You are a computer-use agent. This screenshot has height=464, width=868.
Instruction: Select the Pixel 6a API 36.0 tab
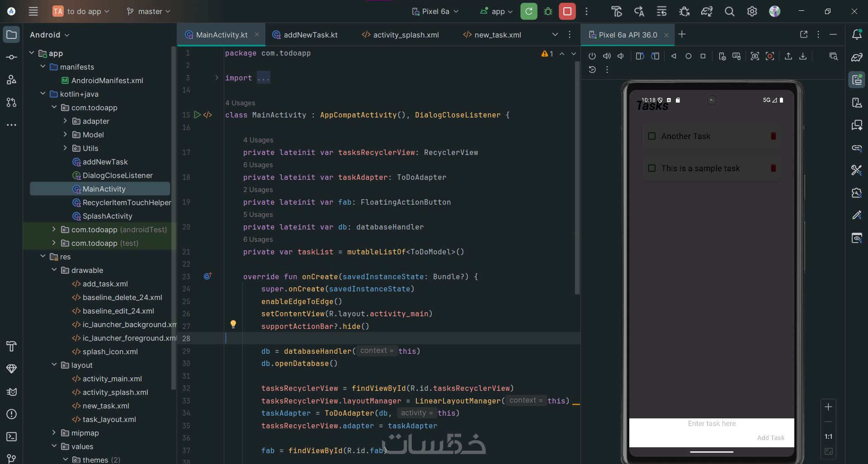point(627,35)
